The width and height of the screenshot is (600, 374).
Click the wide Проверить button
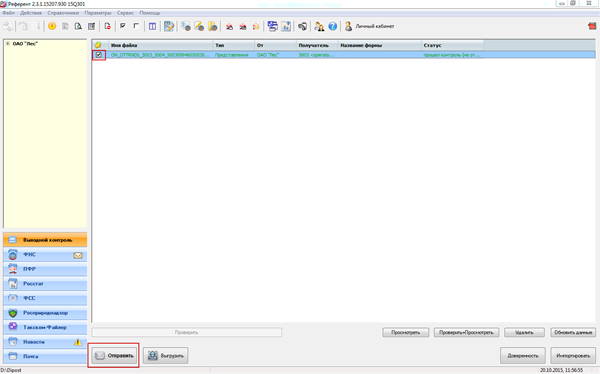click(x=187, y=332)
